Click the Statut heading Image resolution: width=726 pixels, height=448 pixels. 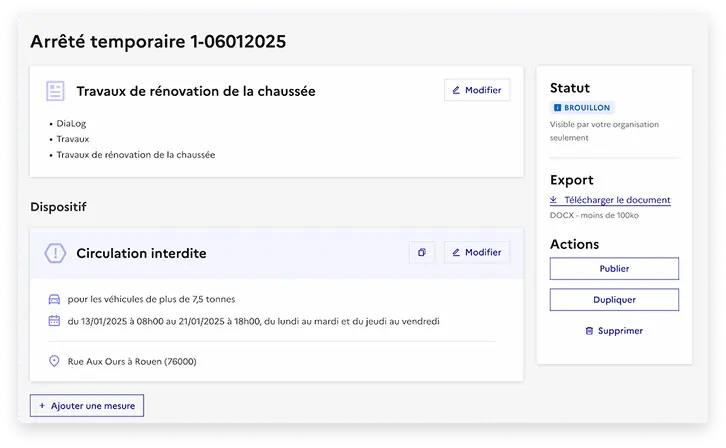coord(570,88)
